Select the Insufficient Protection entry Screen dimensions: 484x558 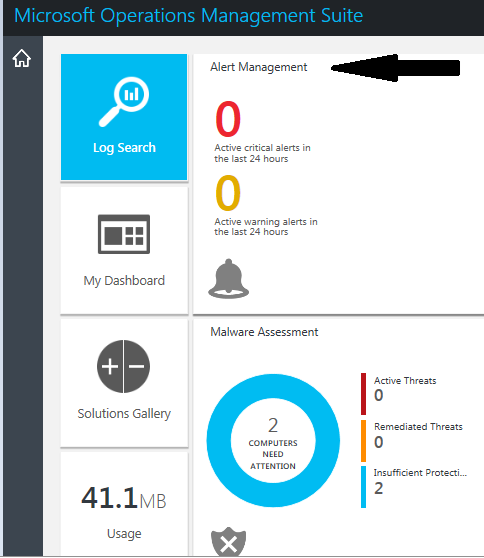click(x=420, y=481)
